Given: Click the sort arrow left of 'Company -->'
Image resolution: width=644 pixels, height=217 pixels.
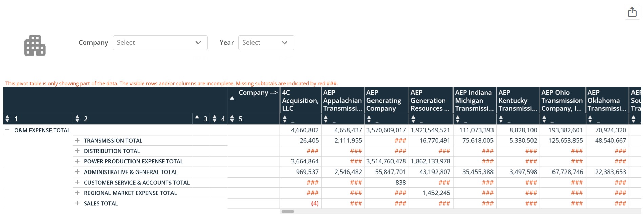Looking at the screenshot, I should click(x=232, y=98).
